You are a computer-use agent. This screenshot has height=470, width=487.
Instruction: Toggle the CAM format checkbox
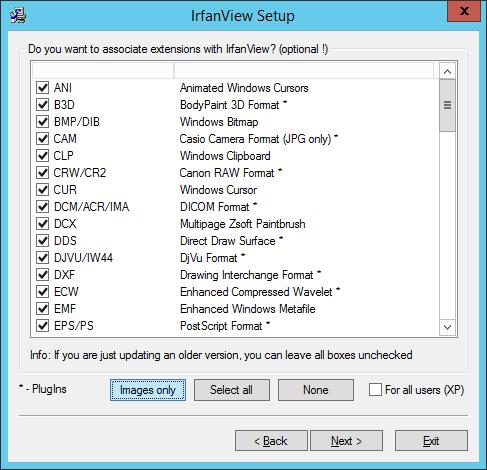(x=42, y=139)
